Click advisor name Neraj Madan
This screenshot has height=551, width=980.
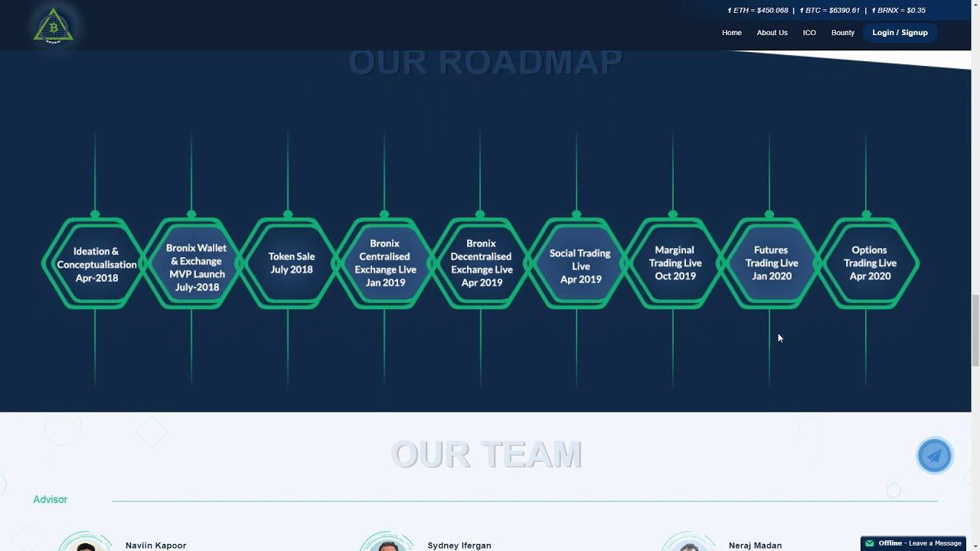(x=755, y=546)
